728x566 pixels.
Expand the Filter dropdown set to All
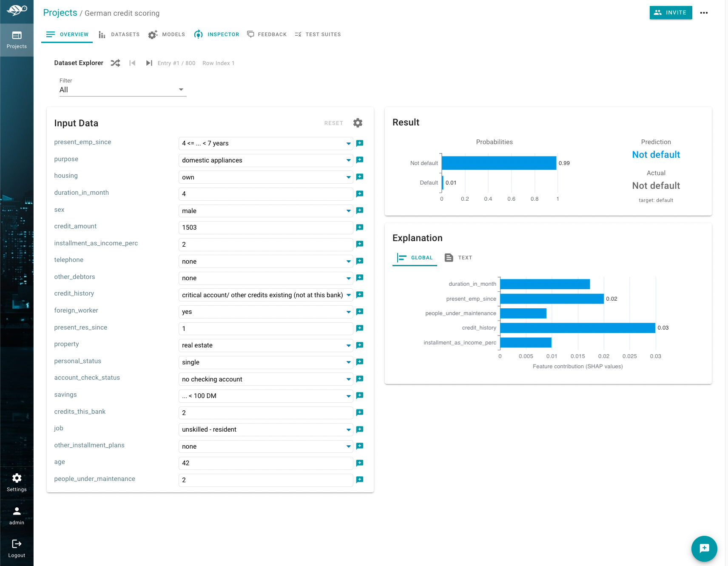[122, 90]
